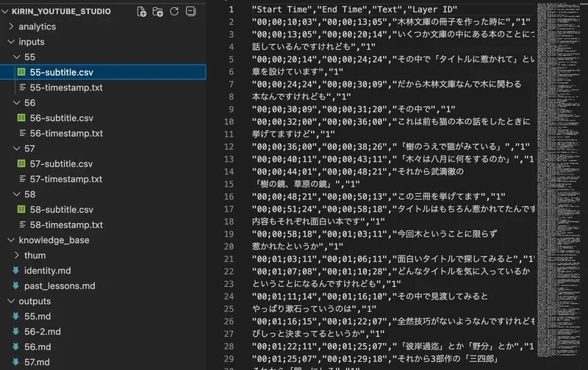Click the markdown icon beside identity.md
The width and height of the screenshot is (588, 370).
(15, 270)
